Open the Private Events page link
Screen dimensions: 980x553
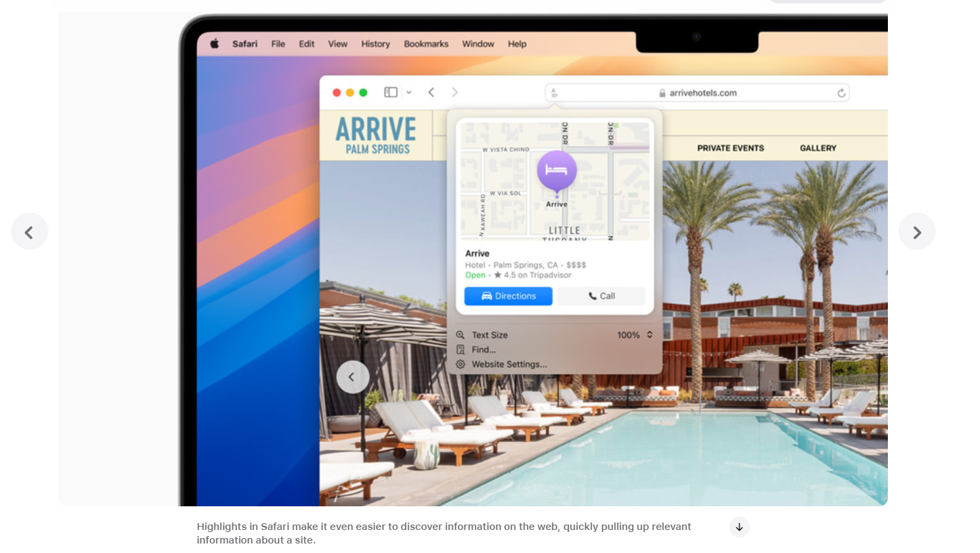(x=730, y=148)
